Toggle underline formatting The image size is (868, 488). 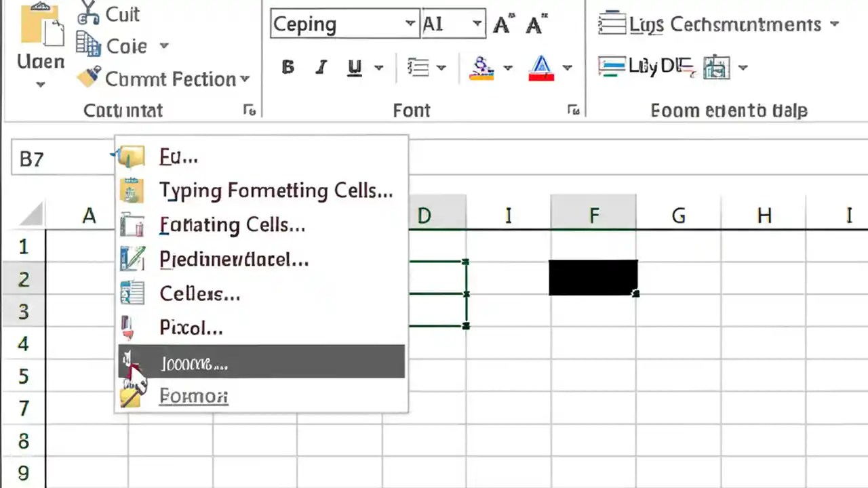[x=353, y=66]
